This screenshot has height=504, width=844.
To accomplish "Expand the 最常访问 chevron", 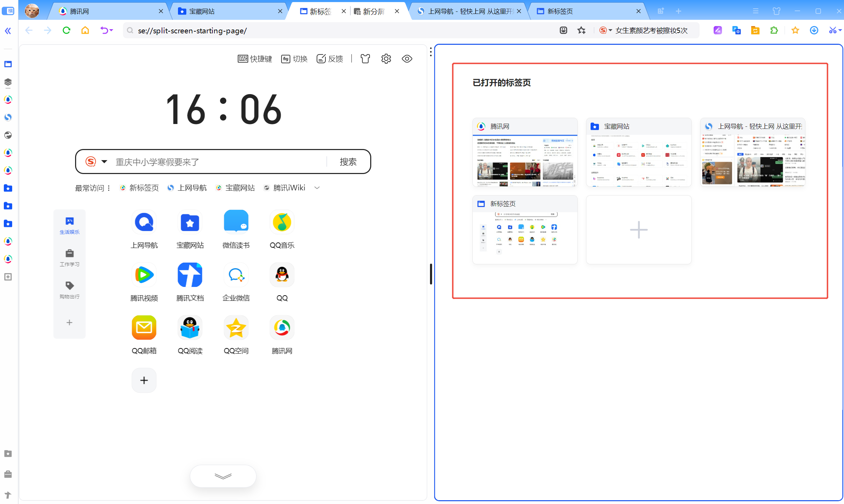I will click(317, 188).
